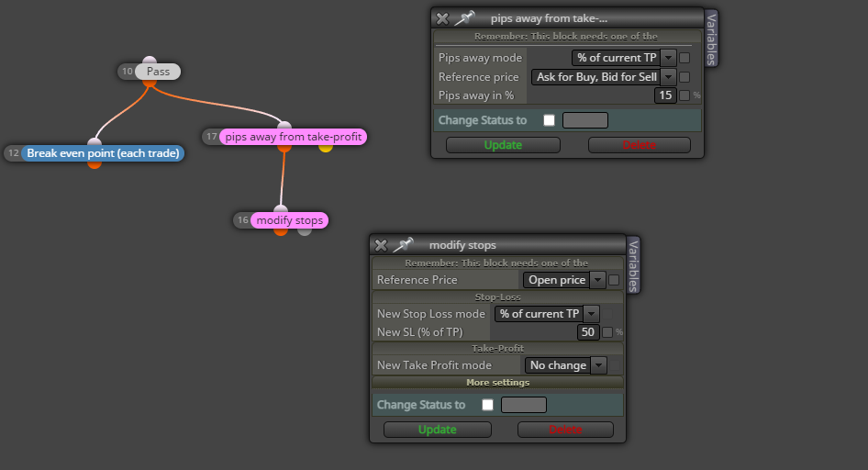The height and width of the screenshot is (470, 868).
Task: Click the pips away from take-... panel title
Action: (x=549, y=19)
